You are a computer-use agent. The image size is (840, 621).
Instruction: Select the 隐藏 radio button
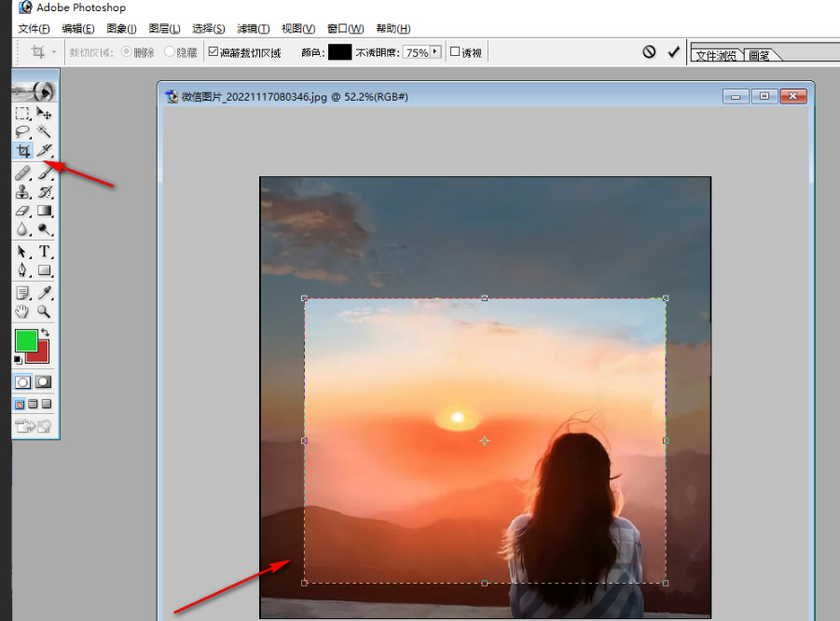pos(170,52)
